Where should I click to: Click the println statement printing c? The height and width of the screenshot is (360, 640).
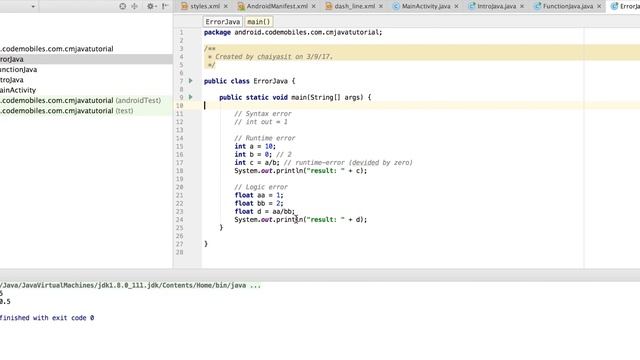tap(300, 171)
